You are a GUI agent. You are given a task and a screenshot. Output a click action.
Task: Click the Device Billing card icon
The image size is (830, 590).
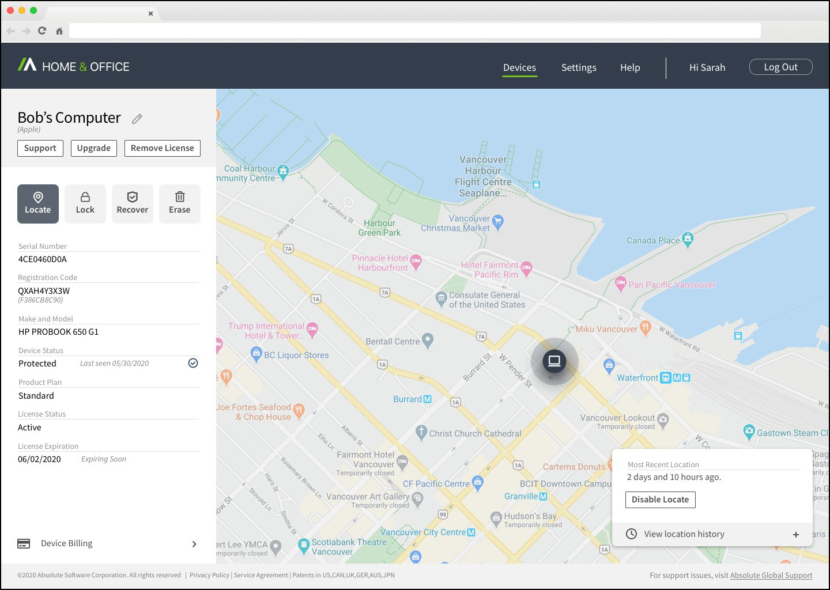pyautogui.click(x=23, y=543)
